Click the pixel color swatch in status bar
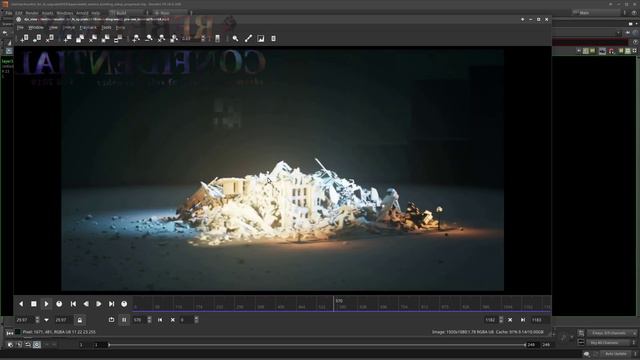640x360 pixels. 18,332
